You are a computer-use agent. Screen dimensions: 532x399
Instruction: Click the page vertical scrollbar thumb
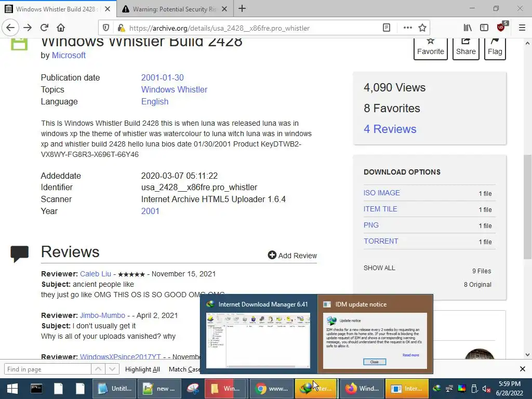click(x=527, y=208)
